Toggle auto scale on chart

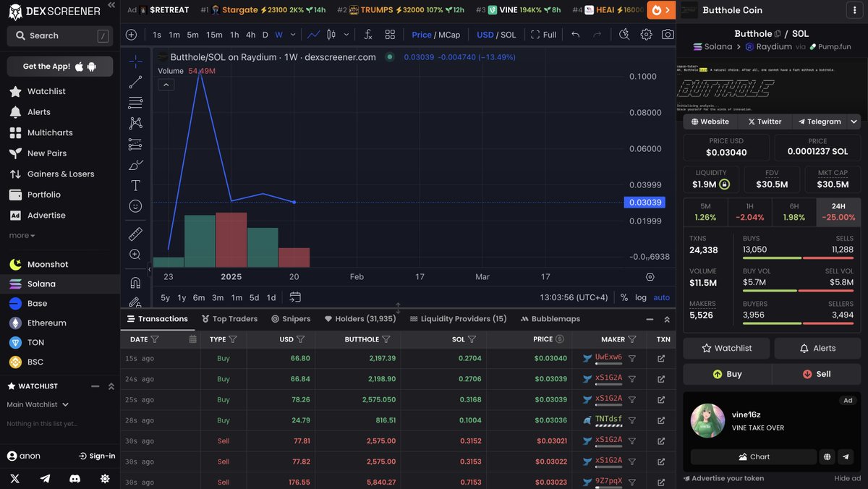(661, 297)
